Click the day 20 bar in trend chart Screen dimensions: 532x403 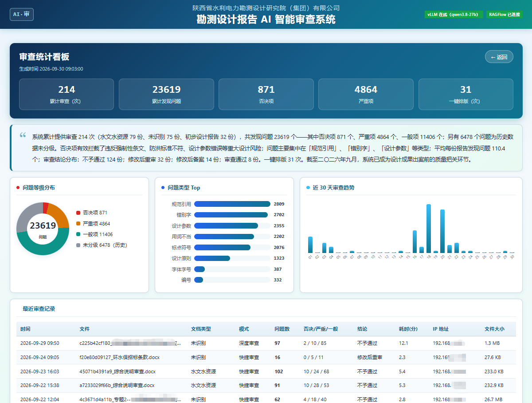coord(442,231)
